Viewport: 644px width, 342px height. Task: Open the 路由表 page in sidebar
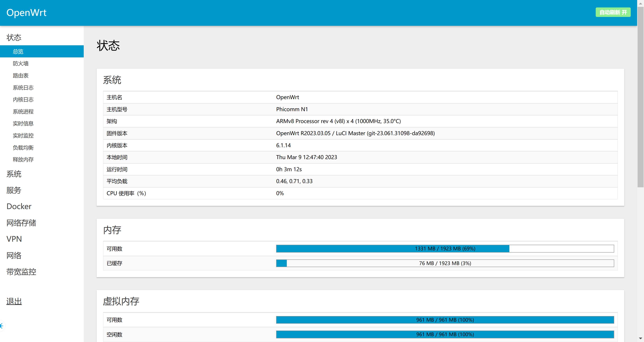(21, 76)
